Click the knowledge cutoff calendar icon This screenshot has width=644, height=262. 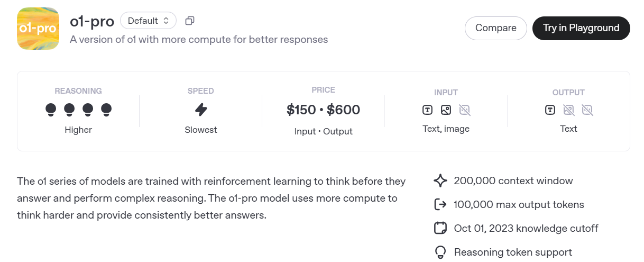coord(440,229)
